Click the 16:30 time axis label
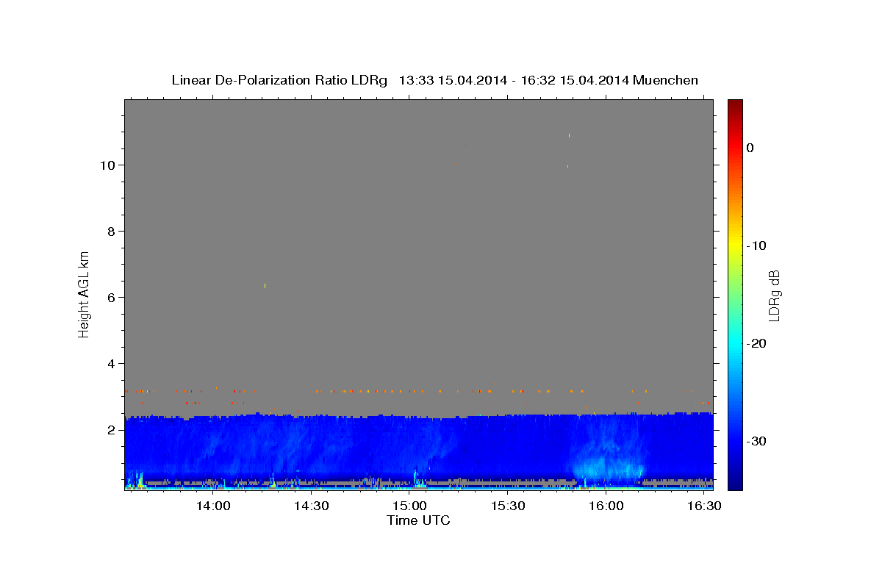882x588 pixels. [x=704, y=506]
